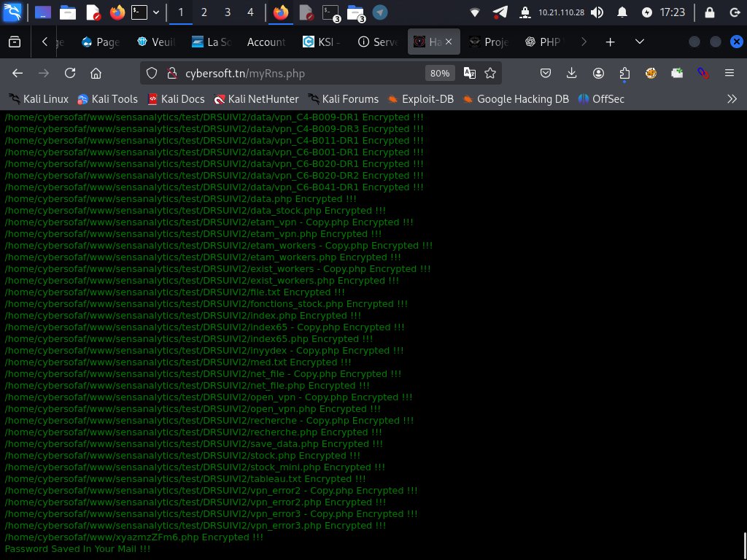Open the volume control icon
This screenshot has height=560, width=747.
point(597,12)
